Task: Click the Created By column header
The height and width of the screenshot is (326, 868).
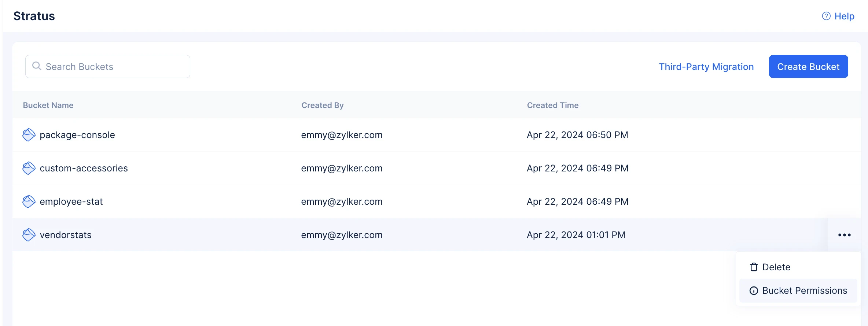Action: tap(323, 105)
